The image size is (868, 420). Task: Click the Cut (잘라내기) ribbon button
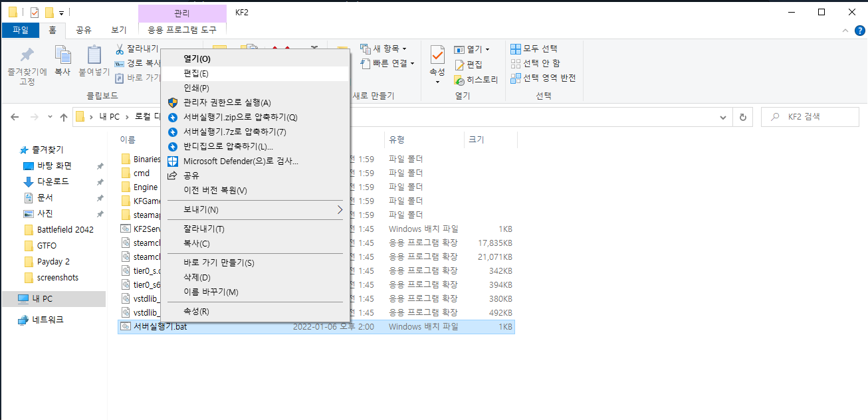pyautogui.click(x=136, y=49)
